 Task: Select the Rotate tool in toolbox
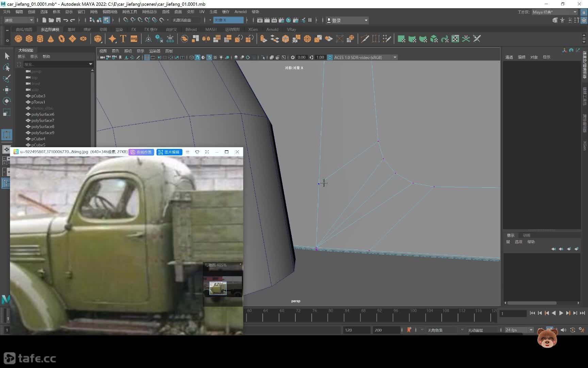(x=7, y=101)
